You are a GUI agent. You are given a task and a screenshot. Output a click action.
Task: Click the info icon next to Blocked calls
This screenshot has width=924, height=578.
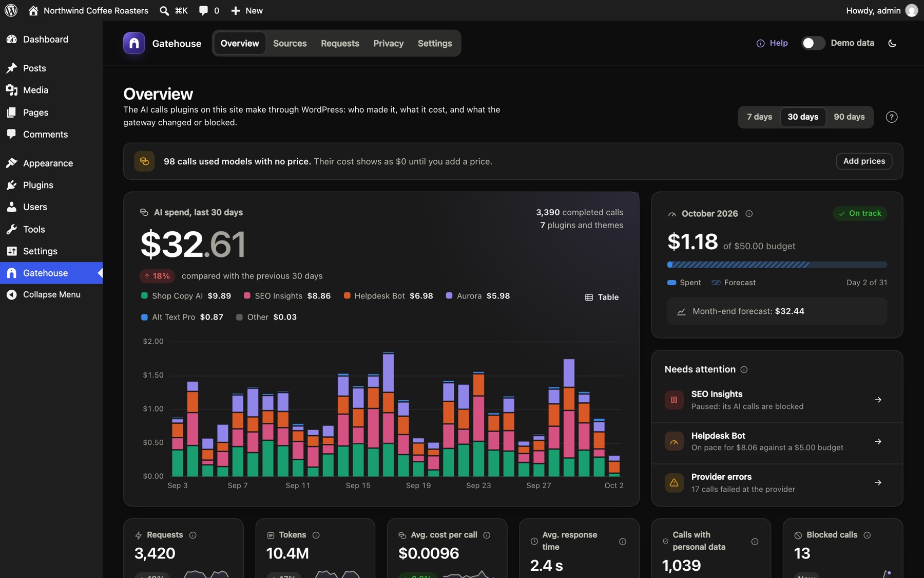(867, 535)
